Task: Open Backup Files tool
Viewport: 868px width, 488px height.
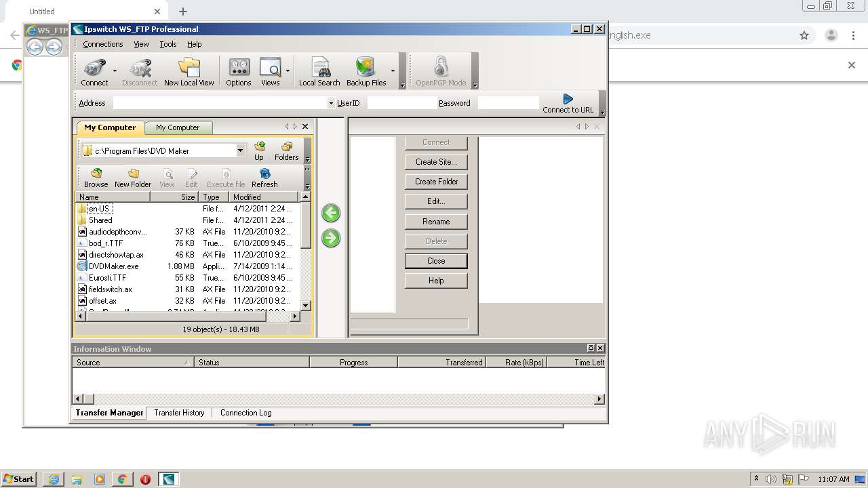Action: pos(366,71)
